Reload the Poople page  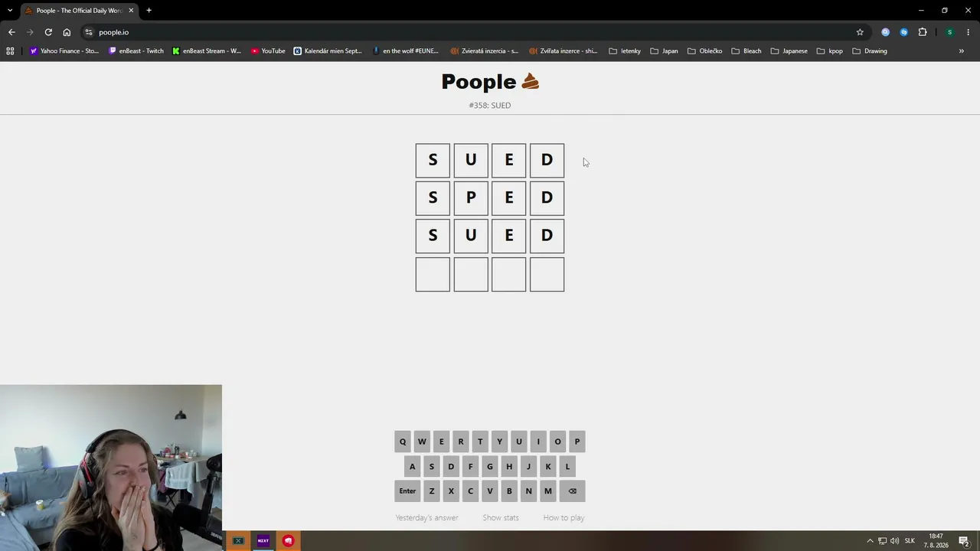[48, 32]
